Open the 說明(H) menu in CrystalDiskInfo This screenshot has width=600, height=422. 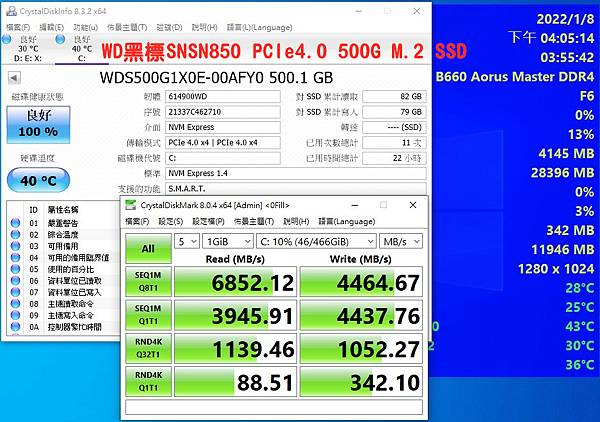pyautogui.click(x=204, y=27)
